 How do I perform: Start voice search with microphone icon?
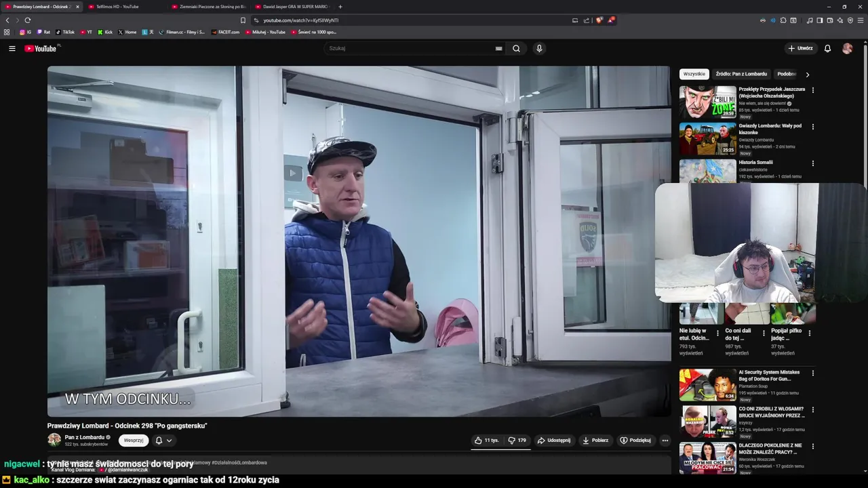[539, 48]
